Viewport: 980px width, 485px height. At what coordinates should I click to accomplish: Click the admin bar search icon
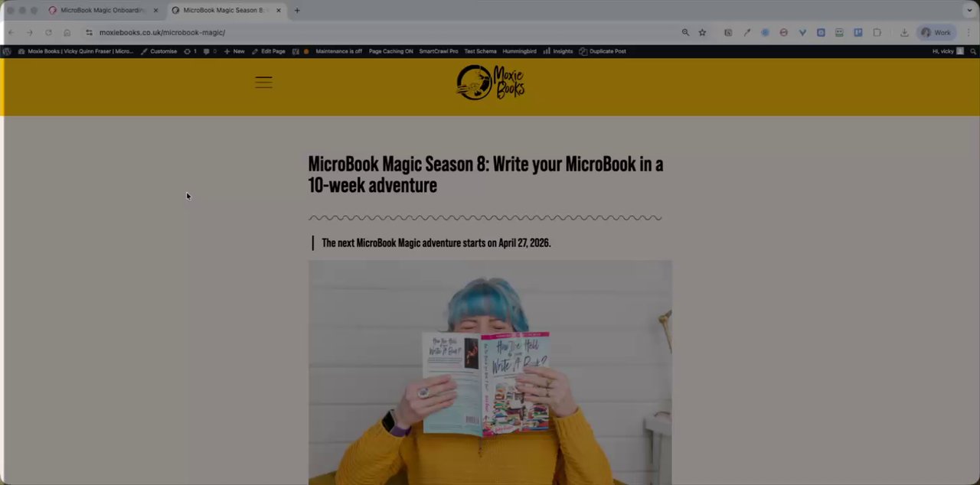(973, 51)
